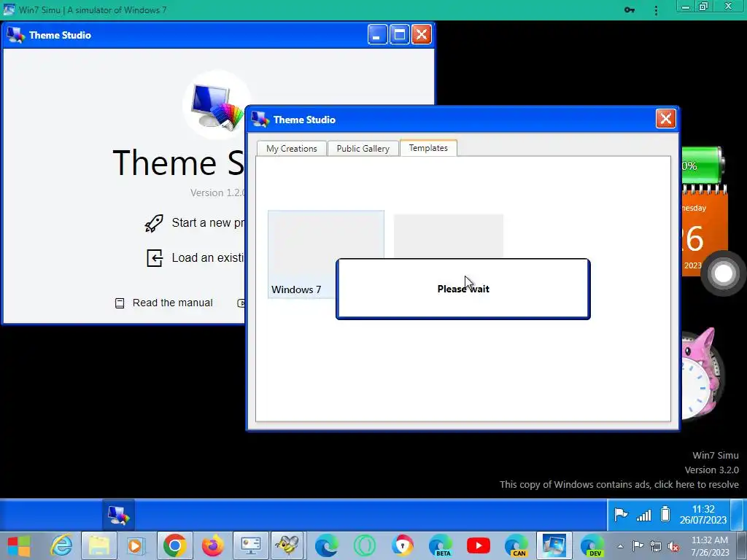Click the signal bars icon in simulator tray

pos(643,515)
